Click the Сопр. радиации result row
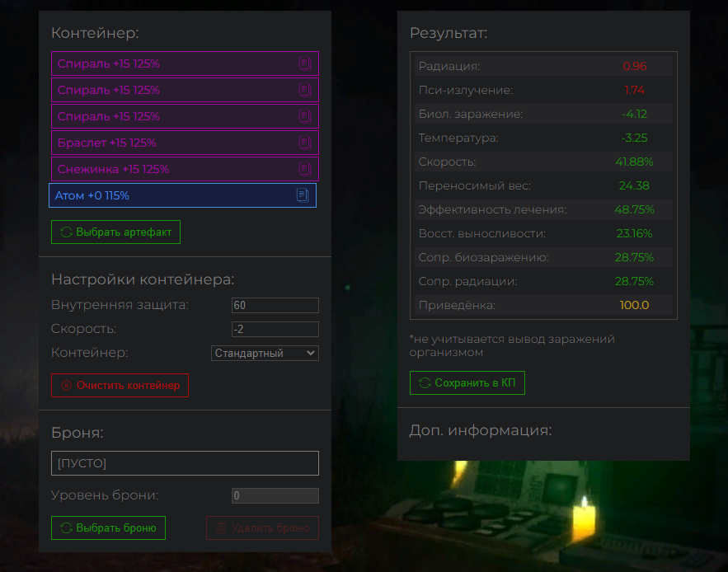 coord(543,281)
